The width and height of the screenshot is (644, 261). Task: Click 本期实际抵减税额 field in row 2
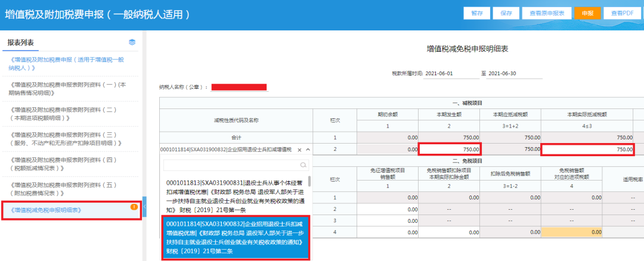[x=588, y=150]
